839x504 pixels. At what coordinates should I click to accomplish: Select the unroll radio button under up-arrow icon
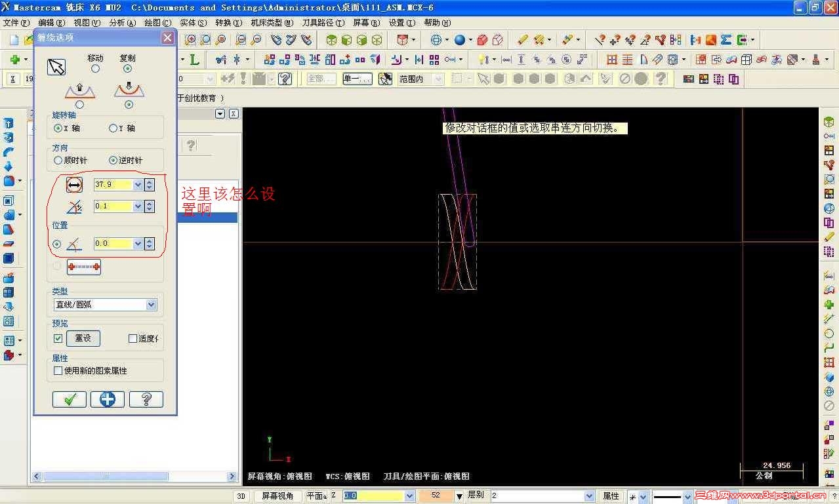[80, 104]
